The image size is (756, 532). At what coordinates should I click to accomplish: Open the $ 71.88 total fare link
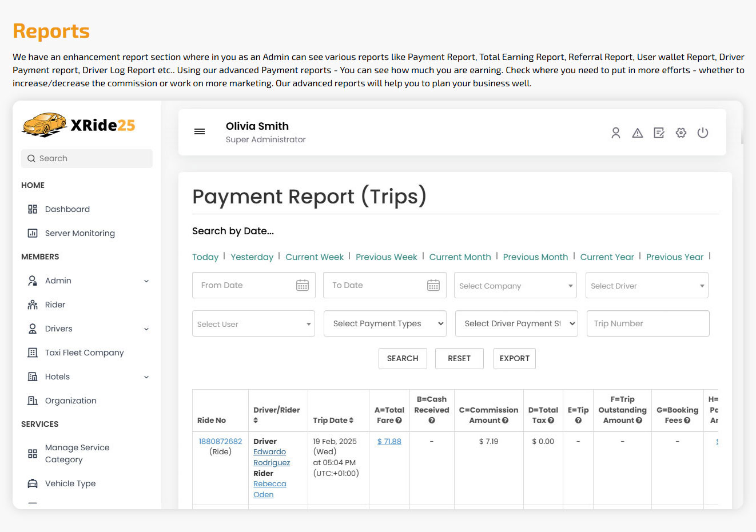389,441
